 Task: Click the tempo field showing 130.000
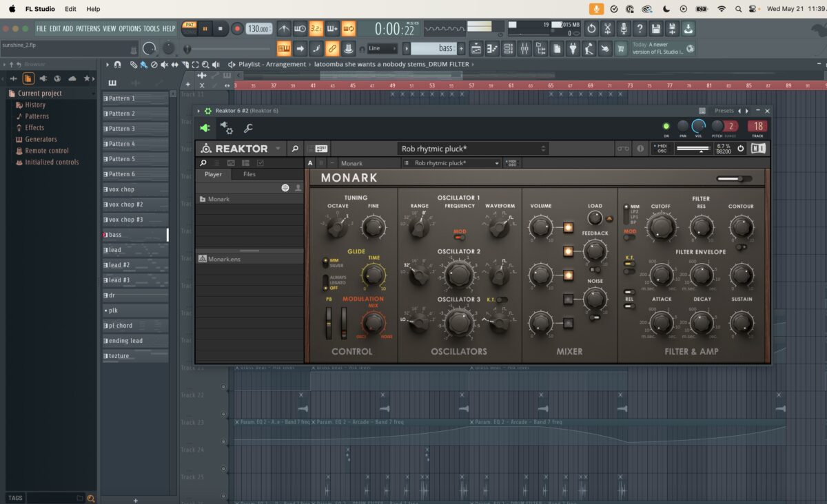pos(258,29)
